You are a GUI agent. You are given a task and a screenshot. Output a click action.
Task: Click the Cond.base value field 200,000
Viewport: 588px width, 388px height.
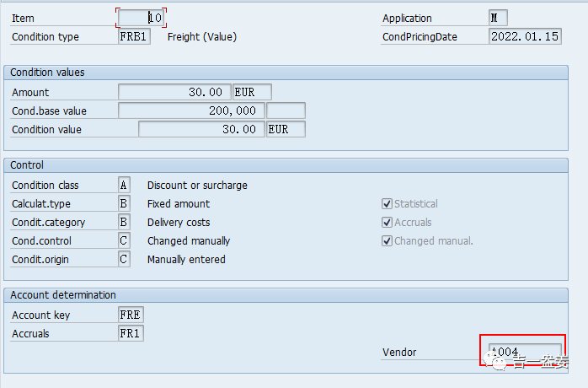tap(191, 110)
